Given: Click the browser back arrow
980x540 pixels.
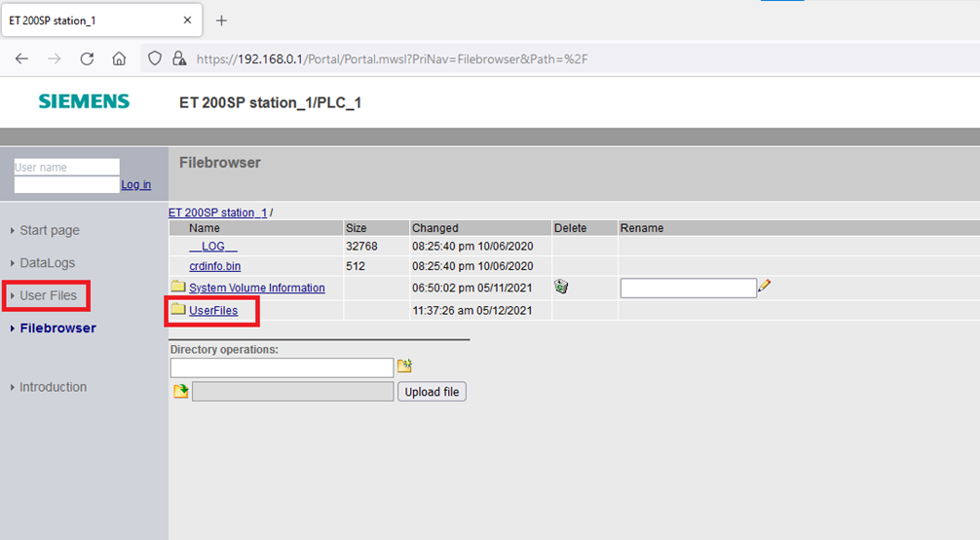Looking at the screenshot, I should pos(22,58).
